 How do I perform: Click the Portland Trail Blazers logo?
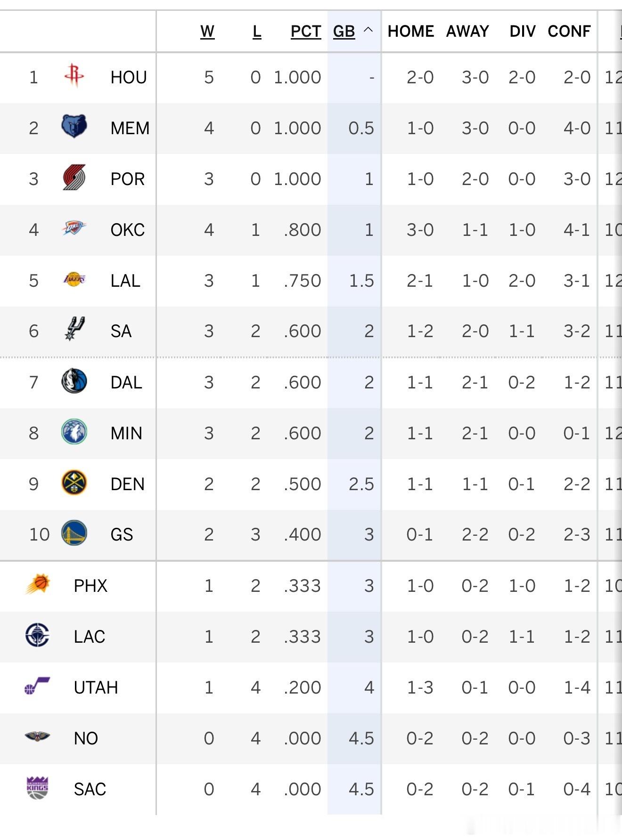(x=74, y=178)
